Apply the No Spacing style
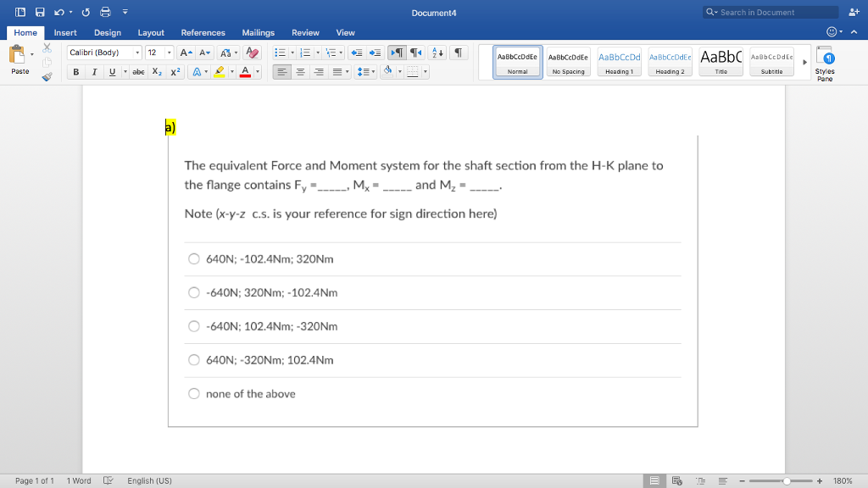Viewport: 868px width, 488px height. click(x=568, y=61)
